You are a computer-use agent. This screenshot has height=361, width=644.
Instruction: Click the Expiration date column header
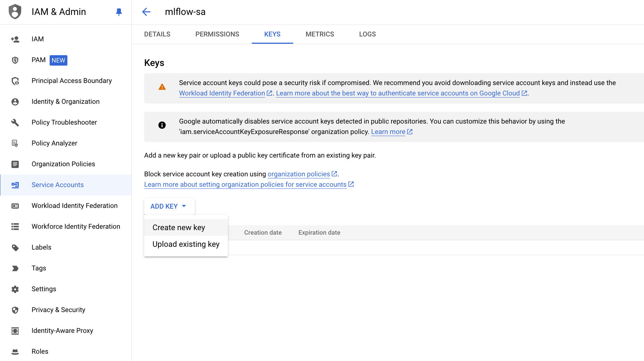coord(319,233)
